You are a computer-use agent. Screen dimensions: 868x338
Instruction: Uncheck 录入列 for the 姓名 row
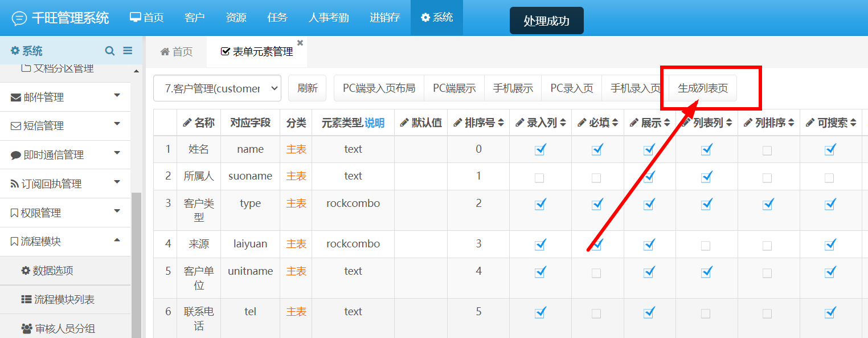pos(540,150)
